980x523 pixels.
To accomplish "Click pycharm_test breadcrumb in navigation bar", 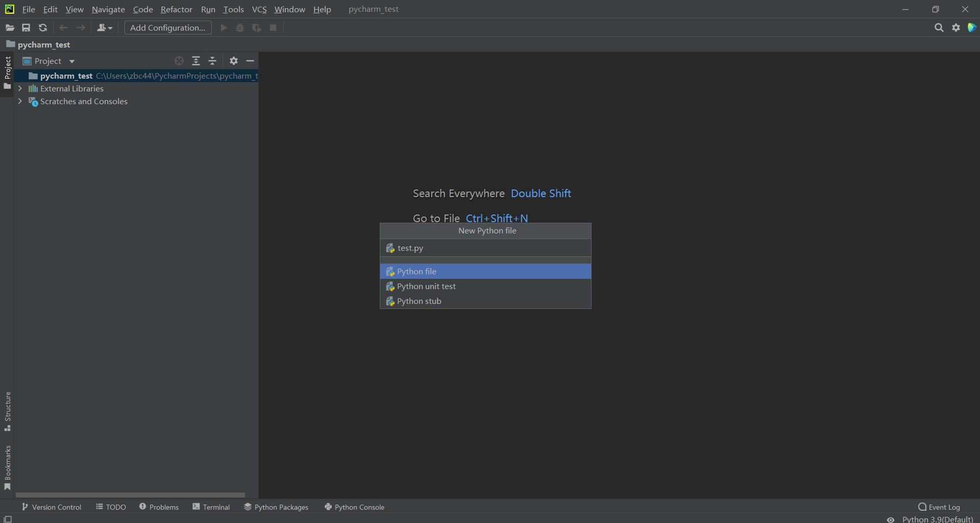I will (38, 44).
